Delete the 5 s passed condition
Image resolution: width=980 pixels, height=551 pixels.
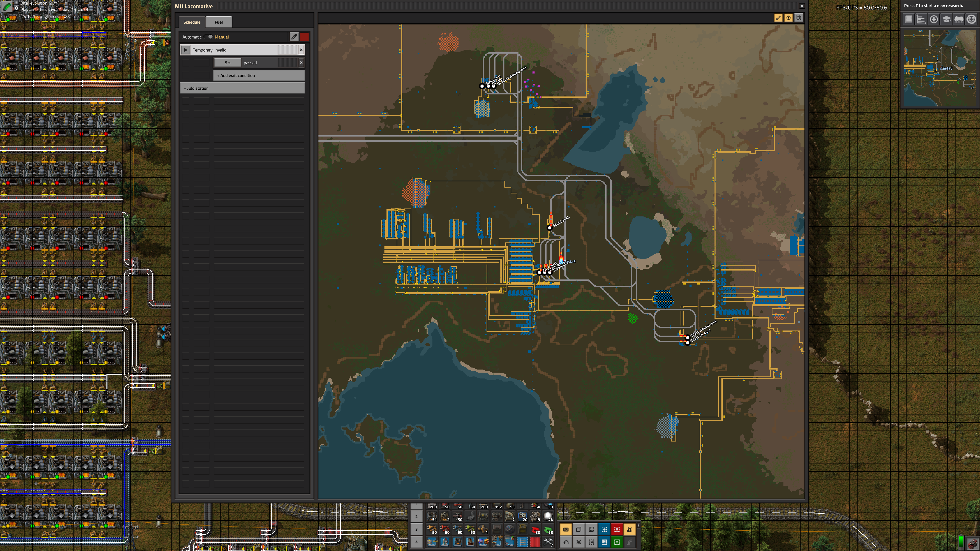coord(301,63)
